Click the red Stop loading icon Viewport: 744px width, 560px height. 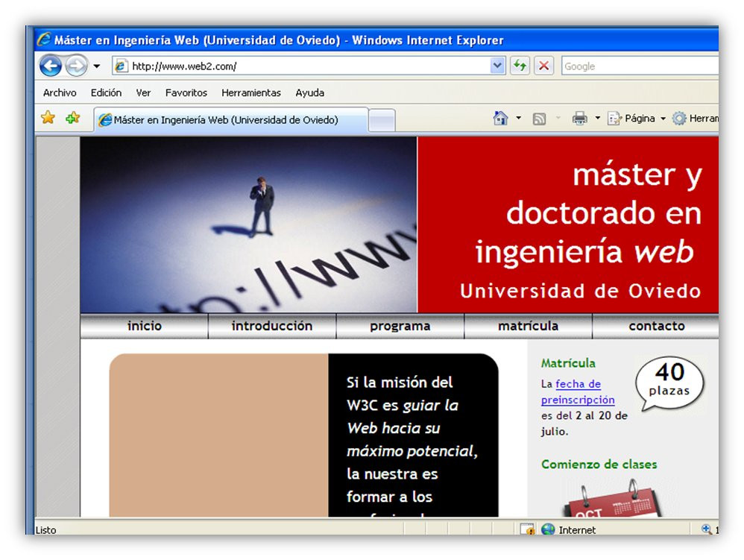(x=543, y=66)
